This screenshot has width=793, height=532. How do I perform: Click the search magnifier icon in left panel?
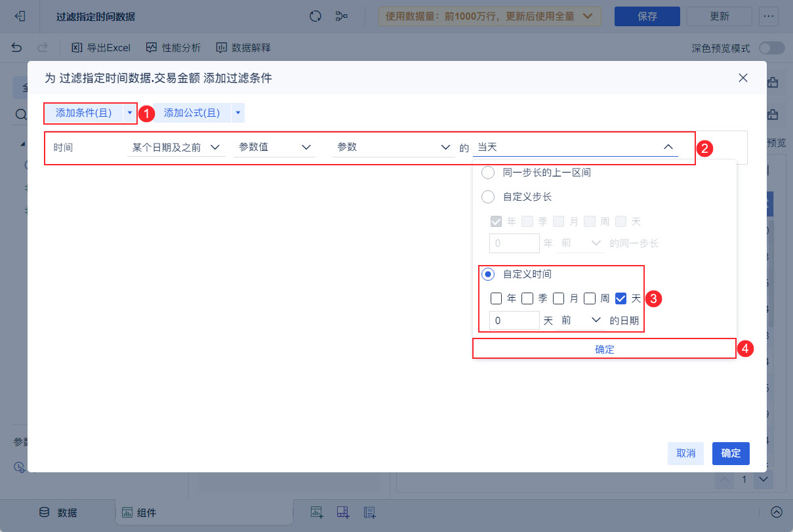[20, 115]
